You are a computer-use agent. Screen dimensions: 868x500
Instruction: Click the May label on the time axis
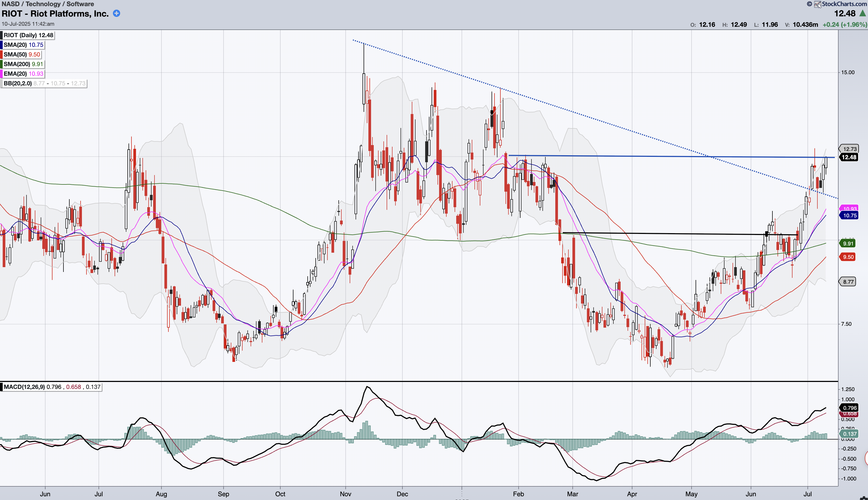pyautogui.click(x=692, y=494)
